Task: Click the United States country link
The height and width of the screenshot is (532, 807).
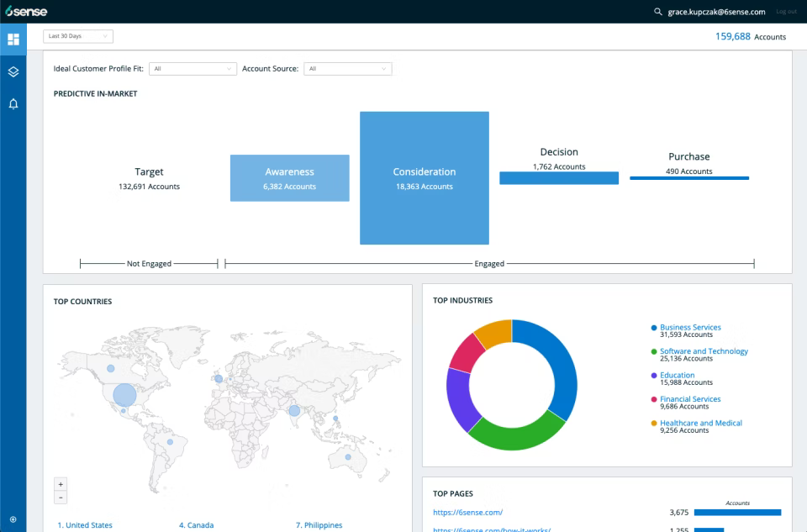Action: [85, 524]
